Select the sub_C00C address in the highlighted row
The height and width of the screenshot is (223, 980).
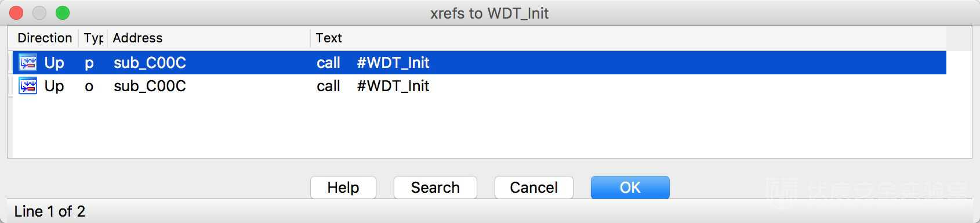150,63
